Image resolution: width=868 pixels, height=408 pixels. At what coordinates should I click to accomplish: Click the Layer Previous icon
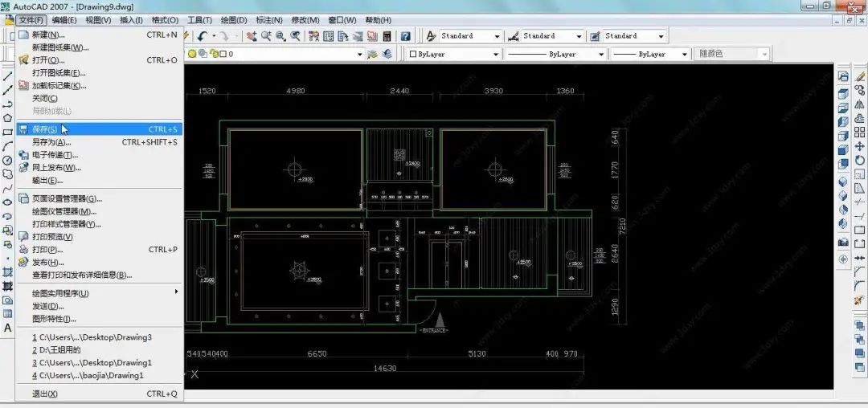point(387,54)
